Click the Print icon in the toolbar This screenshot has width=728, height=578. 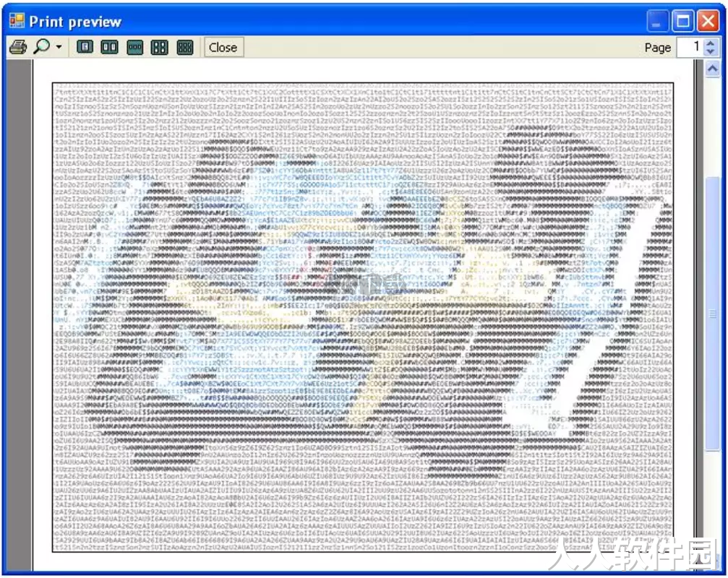pyautogui.click(x=18, y=47)
